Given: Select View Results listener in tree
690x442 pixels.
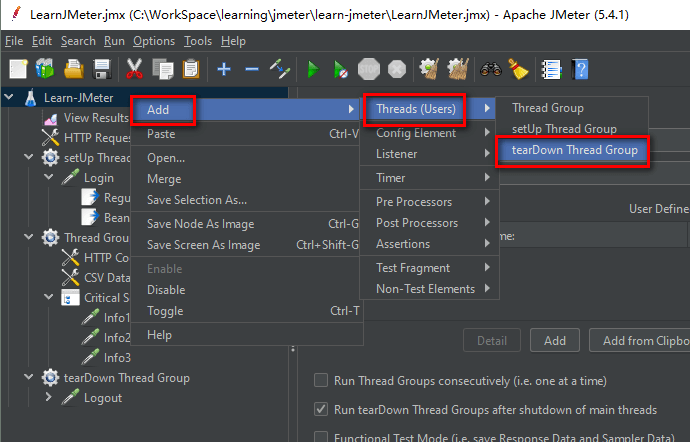Looking at the screenshot, I should pos(96,118).
